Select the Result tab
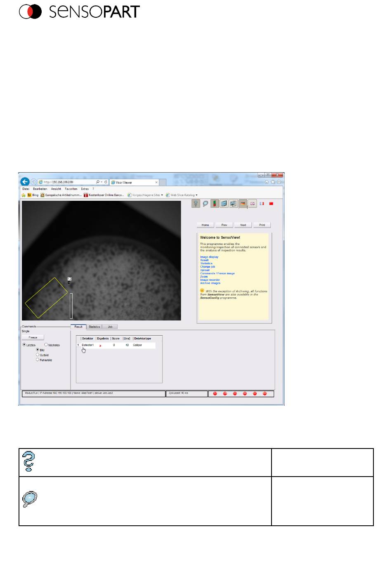392x579 pixels. pyautogui.click(x=78, y=327)
